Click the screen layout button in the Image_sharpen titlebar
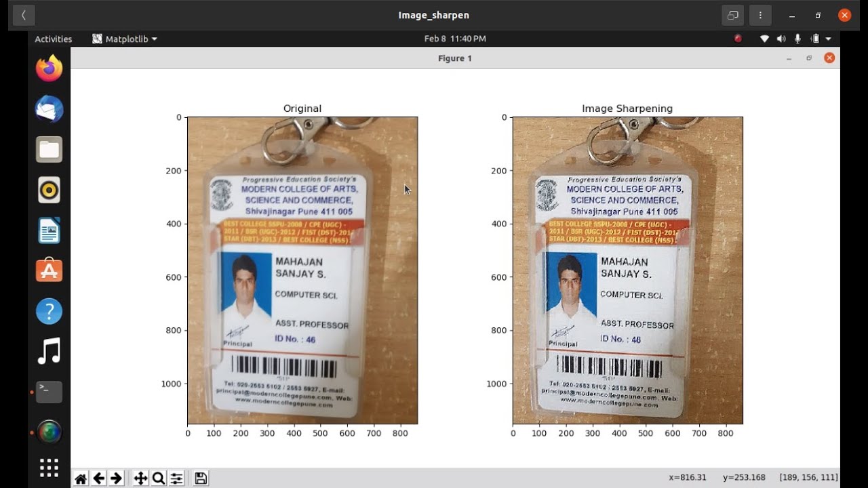Image resolution: width=868 pixels, height=488 pixels. [732, 15]
